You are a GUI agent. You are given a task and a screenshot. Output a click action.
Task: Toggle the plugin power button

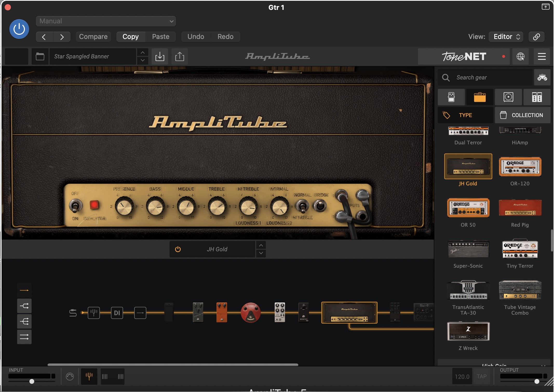click(19, 29)
